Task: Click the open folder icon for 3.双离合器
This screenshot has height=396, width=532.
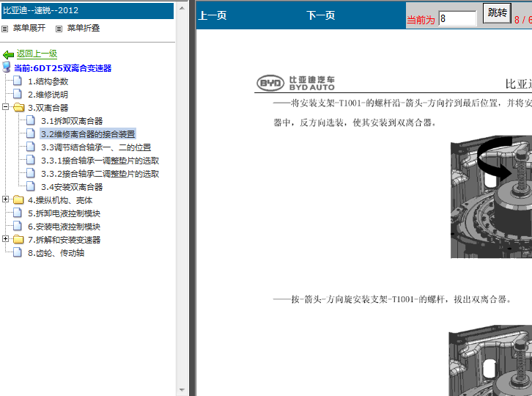Action: (18, 108)
